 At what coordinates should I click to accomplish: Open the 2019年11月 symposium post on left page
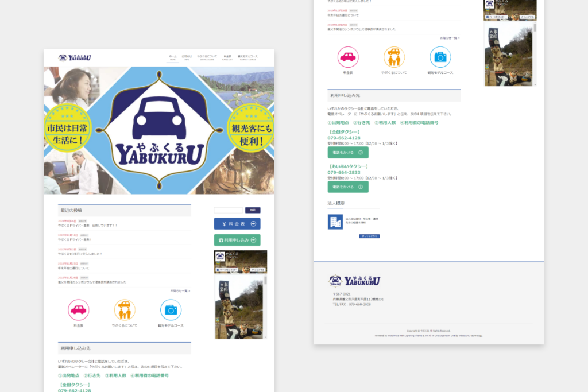pos(92,282)
